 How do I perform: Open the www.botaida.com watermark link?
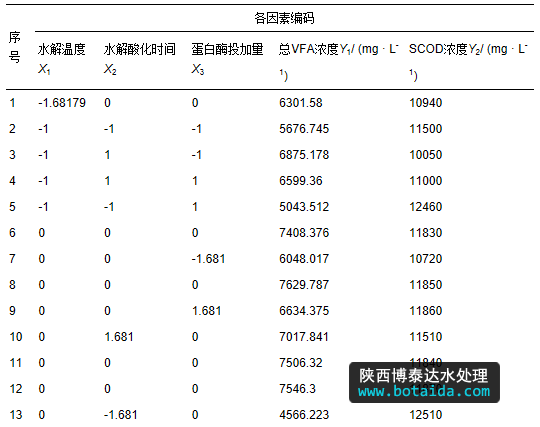(424, 392)
